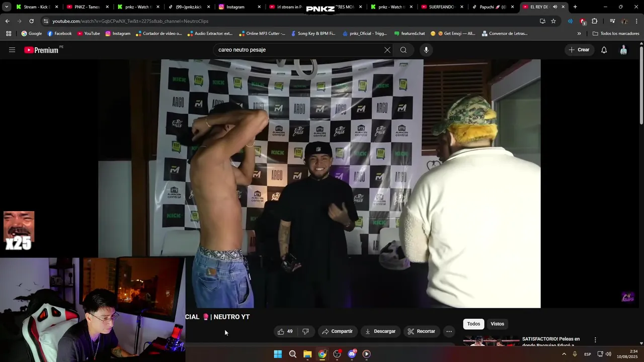Screen dimensions: 644x362
Task: Mute the EL REY DE tab audio
Action: (555, 7)
